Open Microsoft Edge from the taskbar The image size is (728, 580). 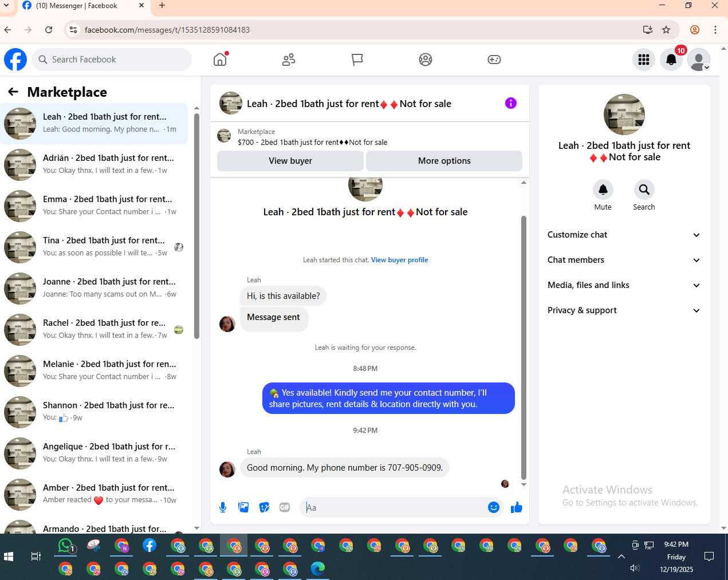[x=318, y=569]
